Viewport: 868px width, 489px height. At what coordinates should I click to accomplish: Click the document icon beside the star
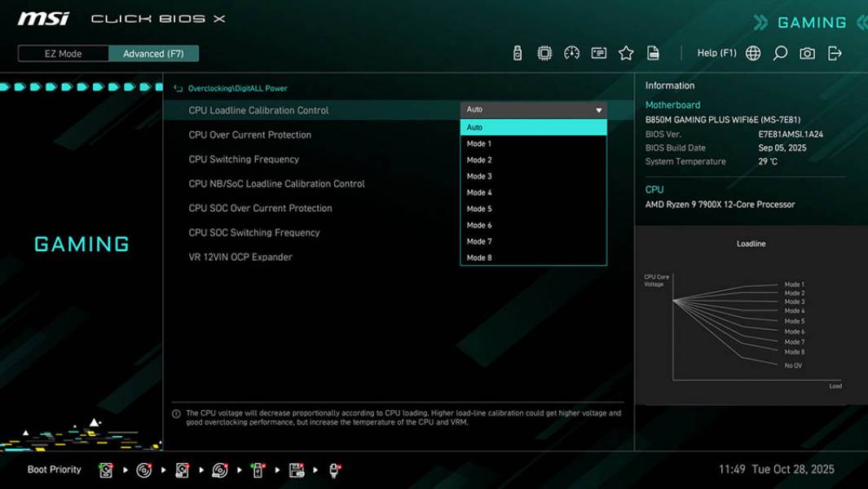coord(654,52)
